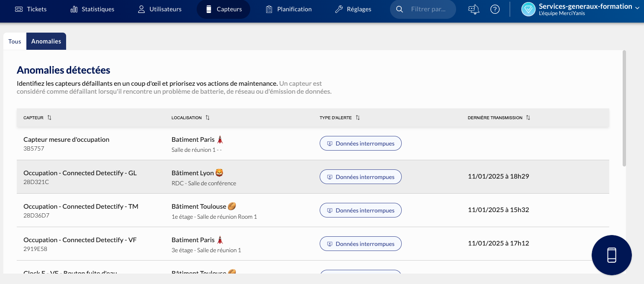Click the magnifier search icon
The width and height of the screenshot is (644, 284).
point(400,9)
